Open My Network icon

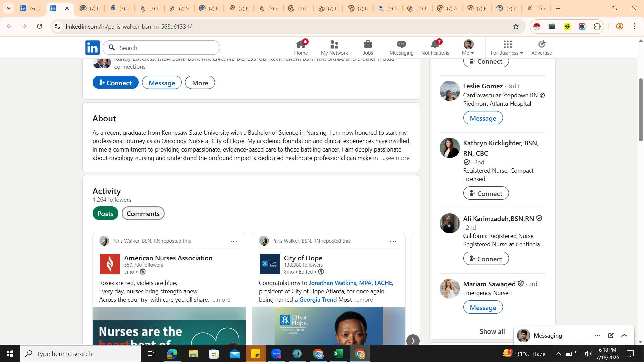(x=334, y=47)
